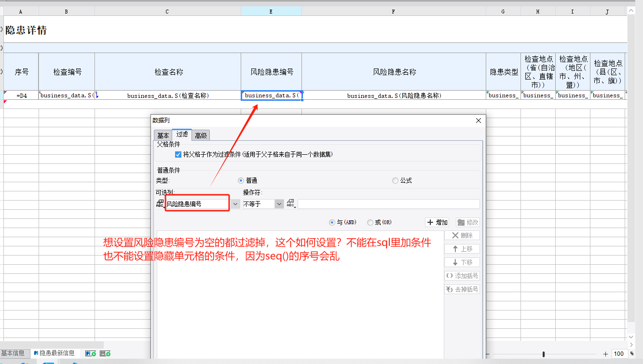
Task: Click the 删除 button
Action: pyautogui.click(x=462, y=235)
